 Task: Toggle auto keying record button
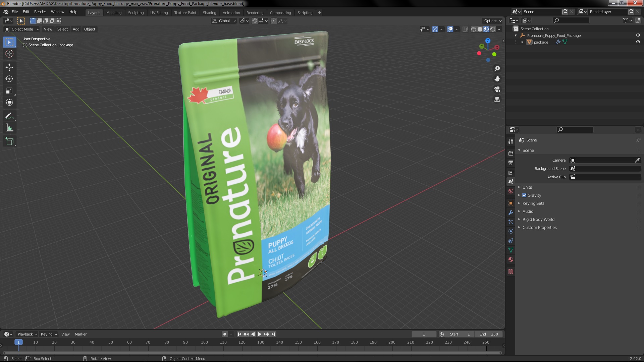225,334
